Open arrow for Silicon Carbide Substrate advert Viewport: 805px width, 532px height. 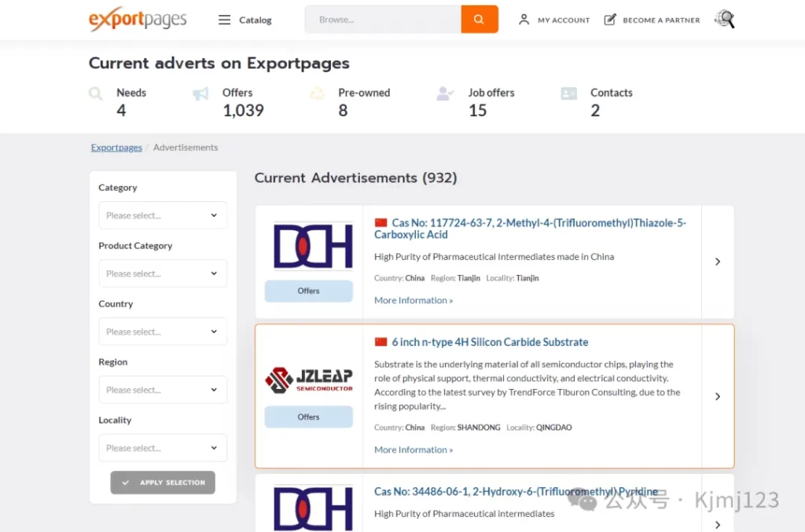pyautogui.click(x=718, y=397)
